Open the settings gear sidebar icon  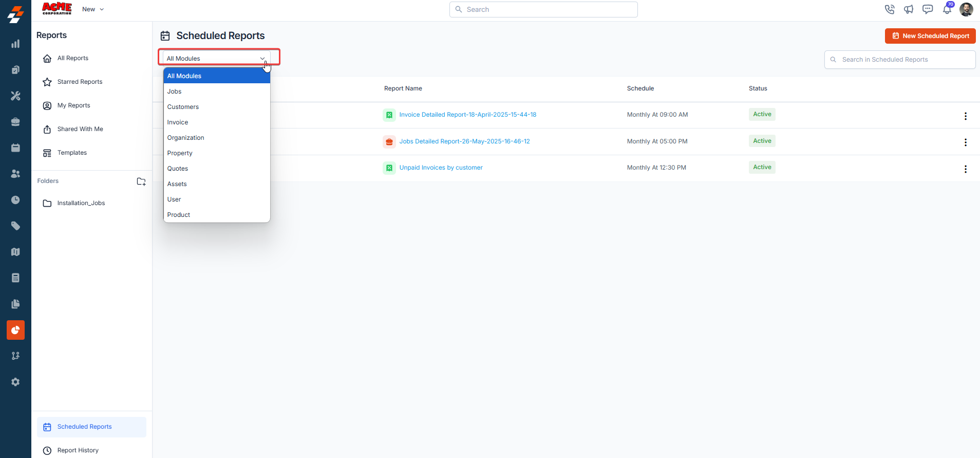(15, 382)
